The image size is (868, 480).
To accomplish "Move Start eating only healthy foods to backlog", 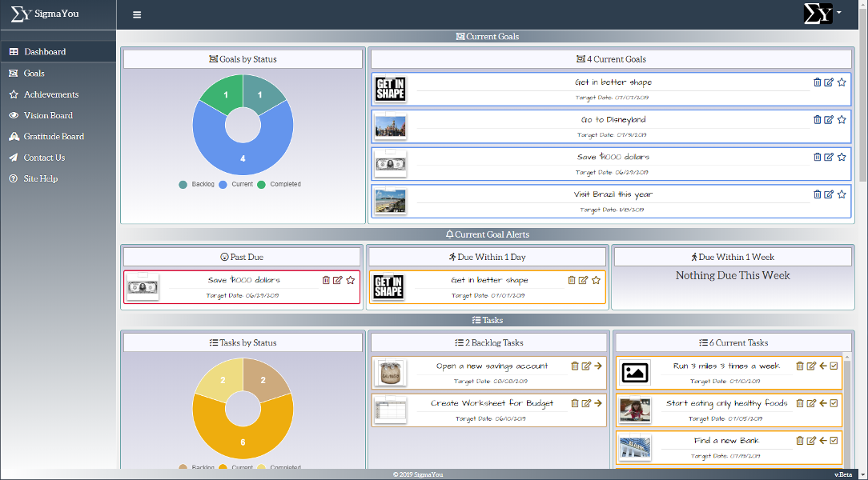I will point(823,403).
